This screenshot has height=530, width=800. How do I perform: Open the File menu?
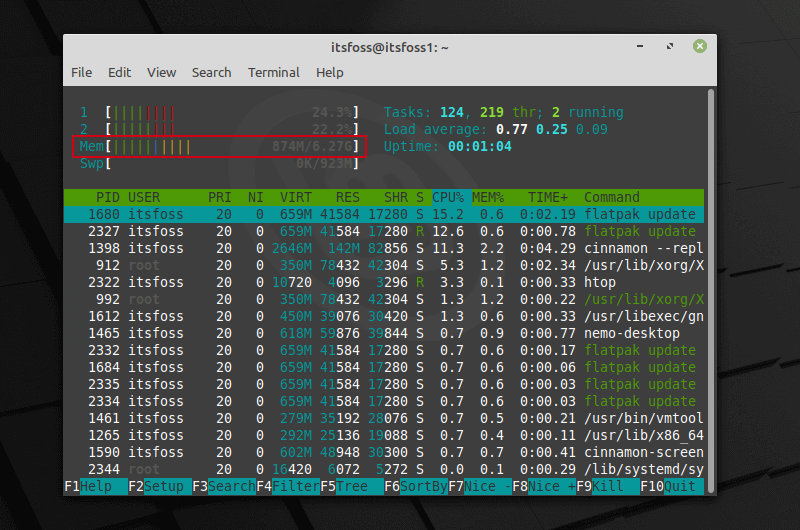tap(82, 72)
